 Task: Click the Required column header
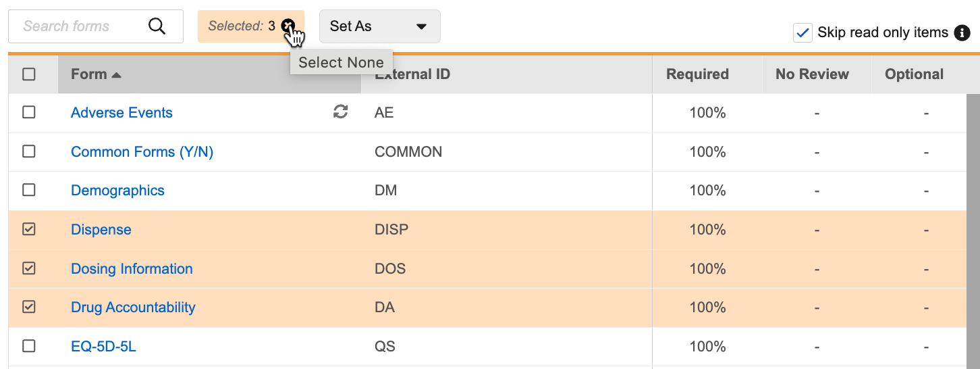[697, 74]
